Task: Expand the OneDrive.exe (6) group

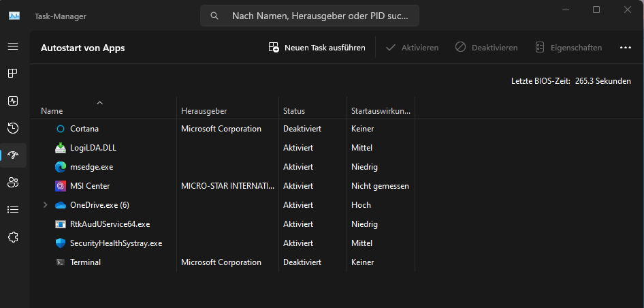Action: pos(46,205)
